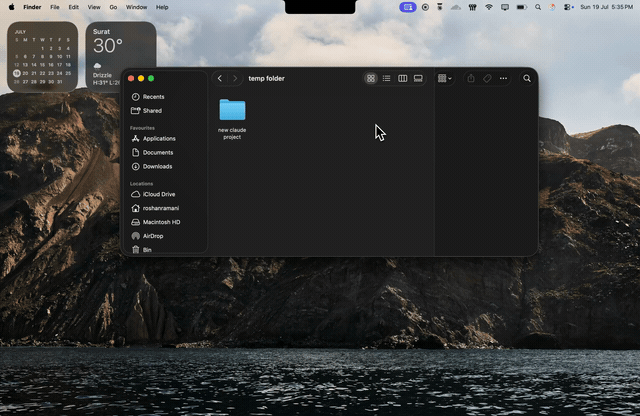This screenshot has width=640, height=416.
Task: Switch to list view
Action: point(387,78)
